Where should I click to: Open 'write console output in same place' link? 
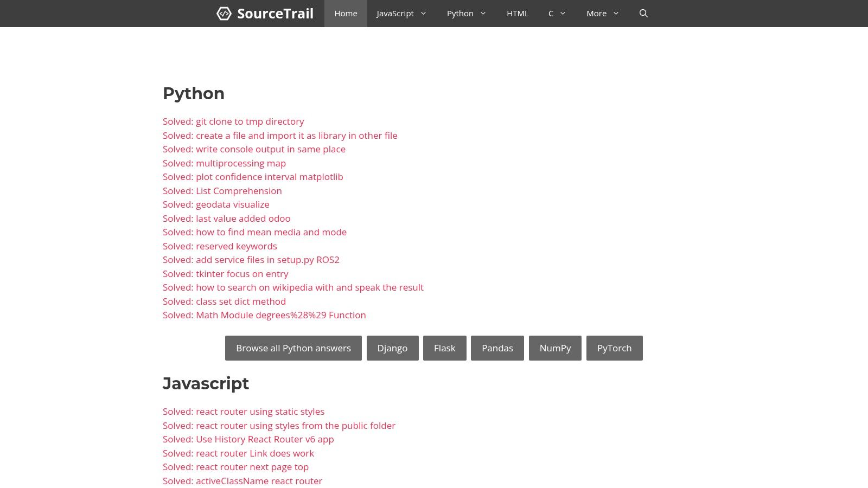click(x=254, y=149)
